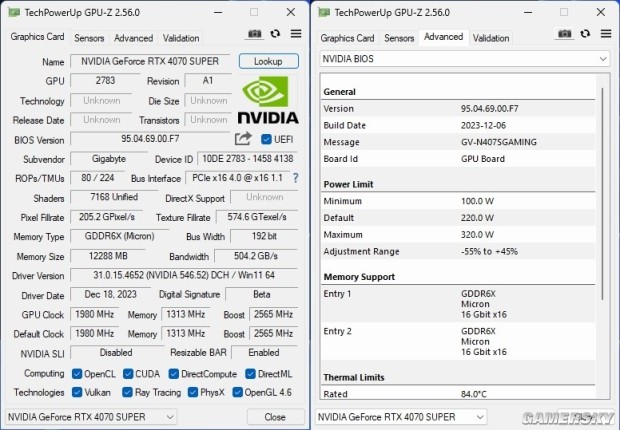620x430 pixels.
Task: Open hamburger menu in right GPU-Z window
Action: tap(606, 34)
